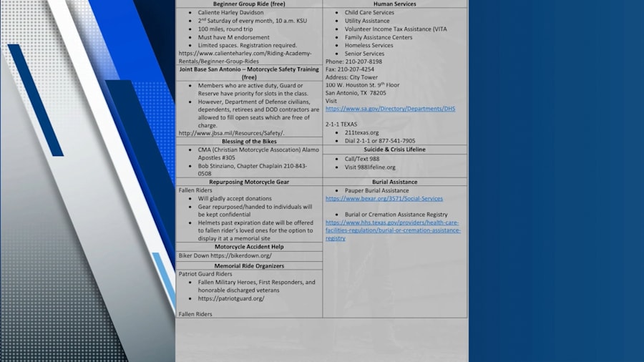
Task: Click 'Will gladly accept donations' bullet
Action: (x=235, y=199)
